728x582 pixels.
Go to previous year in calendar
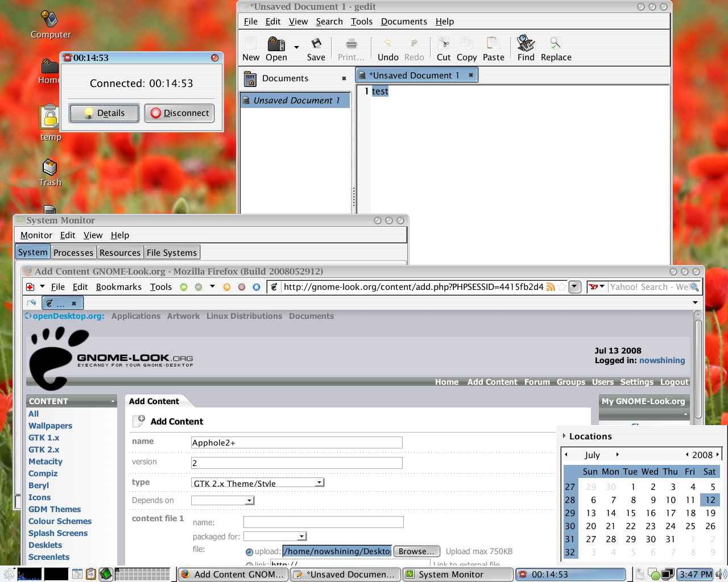[688, 455]
